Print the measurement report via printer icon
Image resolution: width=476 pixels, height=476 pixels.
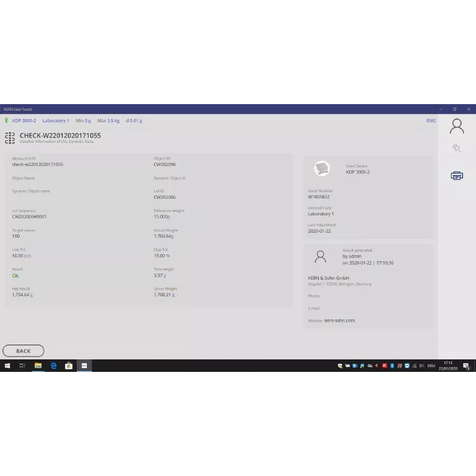click(x=456, y=176)
